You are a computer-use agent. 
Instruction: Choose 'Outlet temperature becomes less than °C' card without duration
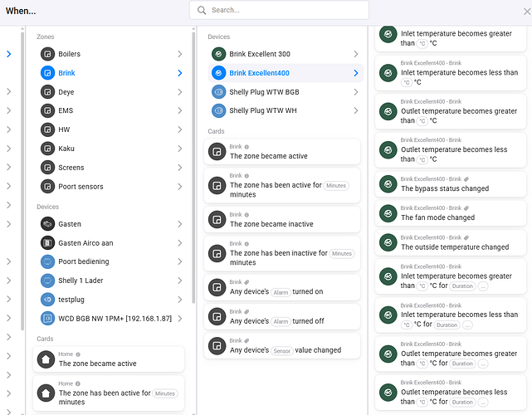451,150
